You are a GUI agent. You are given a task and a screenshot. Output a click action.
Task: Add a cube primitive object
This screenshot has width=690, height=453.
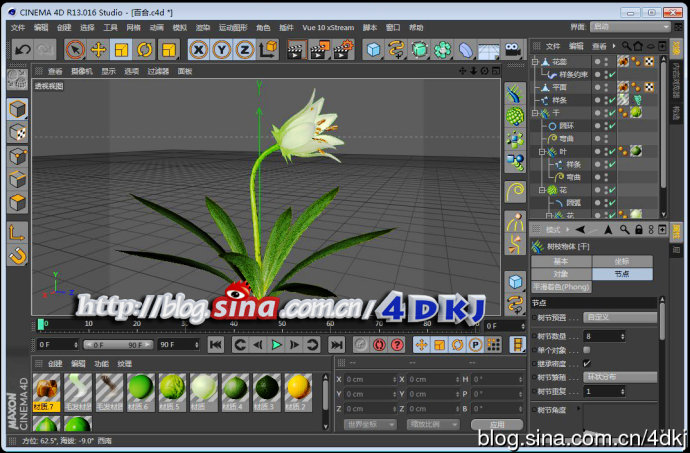click(373, 49)
